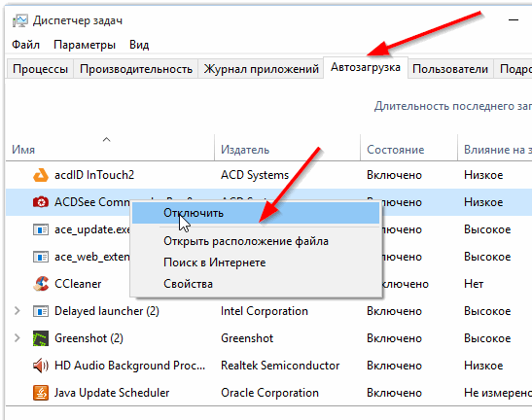This screenshot has height=420, width=532.
Task: Click the Delayed launcher row icon
Action: tap(41, 311)
